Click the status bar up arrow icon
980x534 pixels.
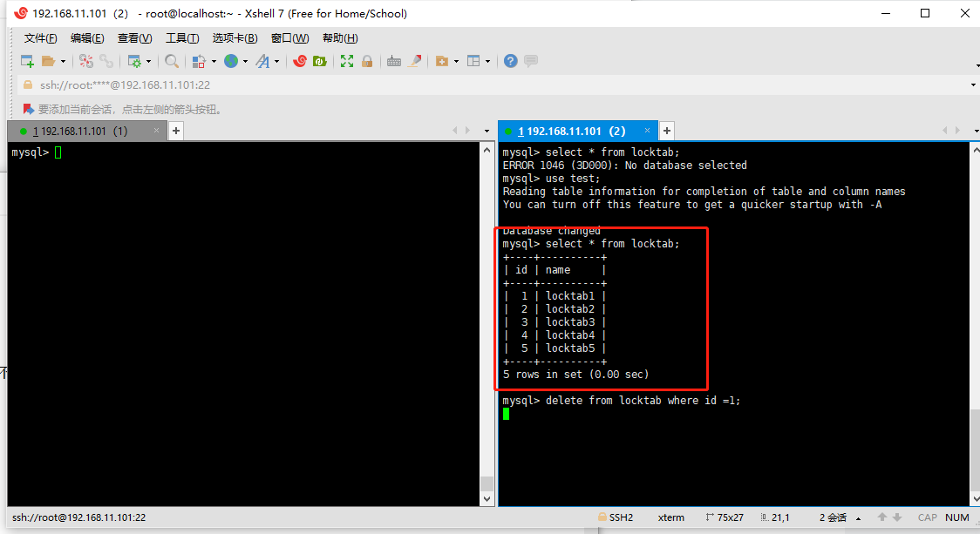pos(881,517)
